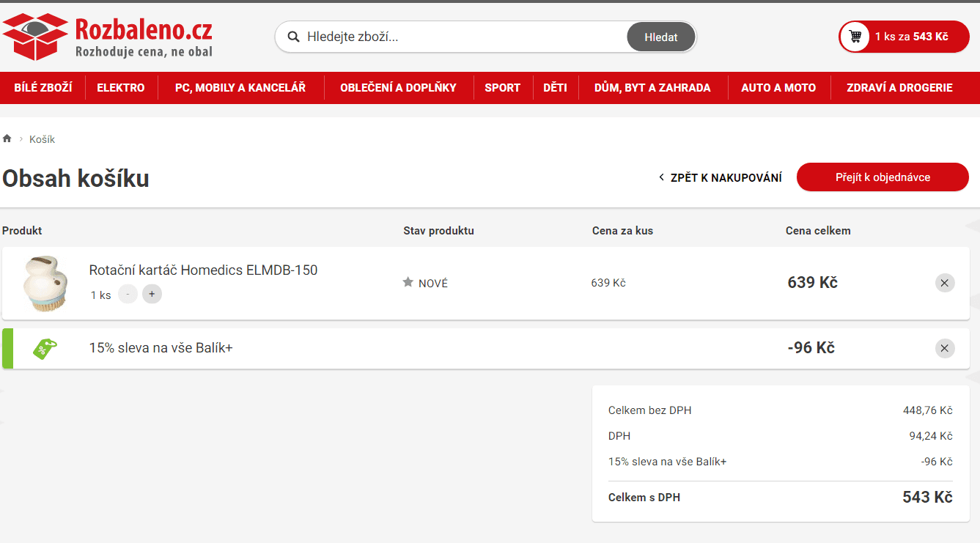
Task: Open the Bílé zboží menu category
Action: point(43,88)
